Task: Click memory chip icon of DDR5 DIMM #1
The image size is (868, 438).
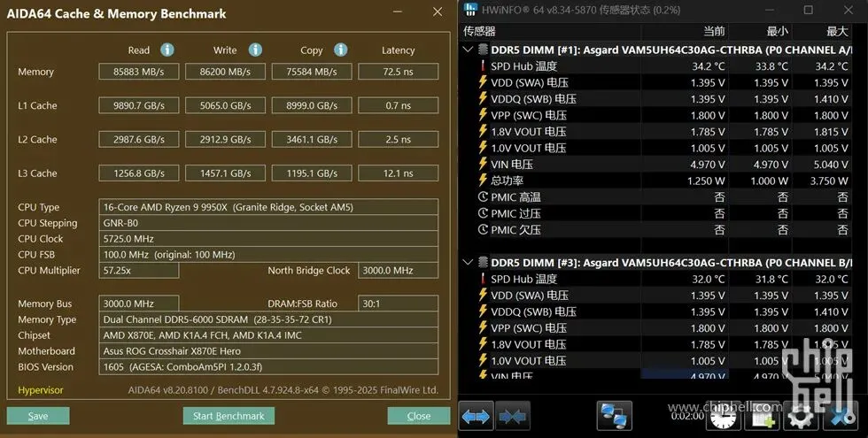Action: (484, 50)
